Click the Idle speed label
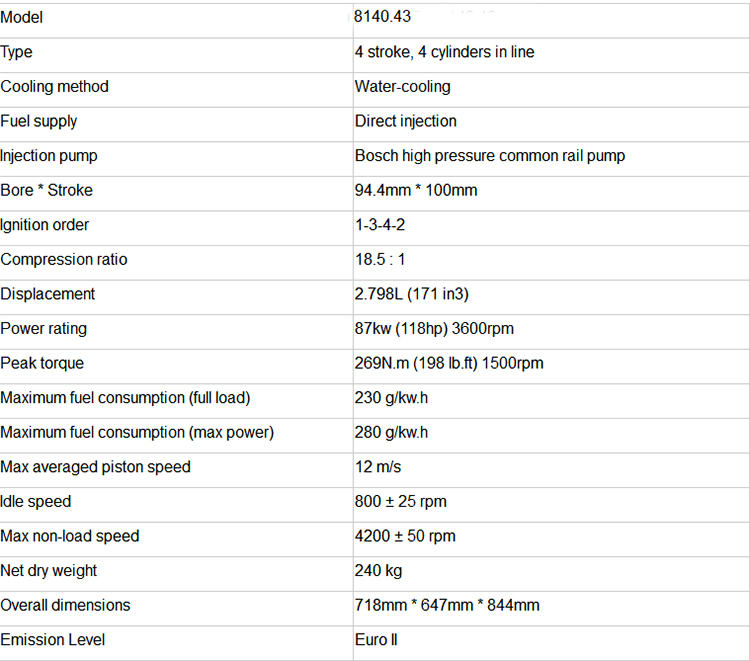The width and height of the screenshot is (750, 661). tap(36, 501)
